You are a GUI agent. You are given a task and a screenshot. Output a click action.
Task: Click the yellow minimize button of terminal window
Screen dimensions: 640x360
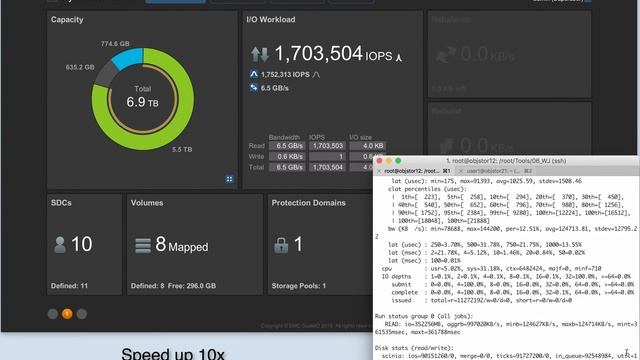(x=389, y=161)
